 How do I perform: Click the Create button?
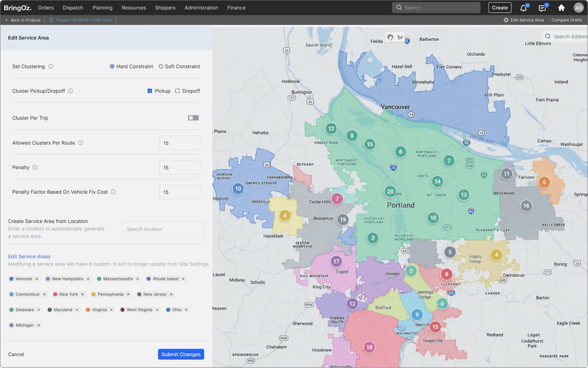point(500,8)
